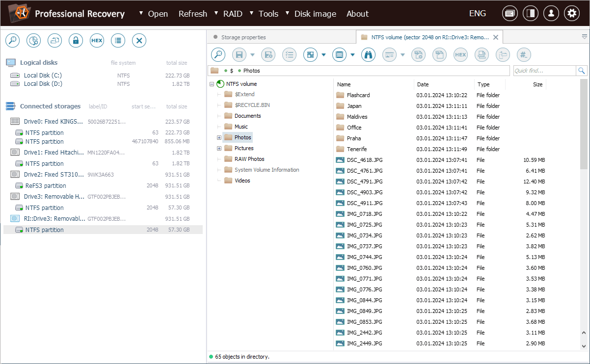Click the save with settings gear icon
This screenshot has width=590, height=364.
(x=268, y=55)
